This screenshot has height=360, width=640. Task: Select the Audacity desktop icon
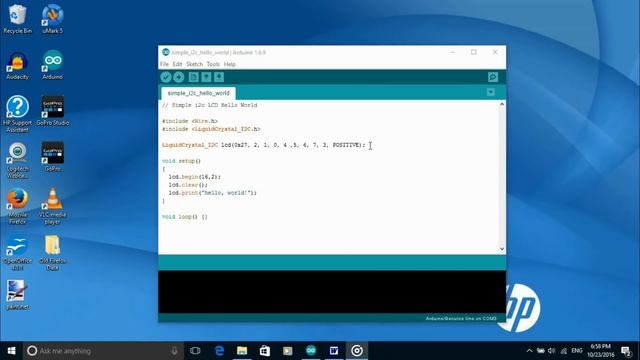pos(17,65)
